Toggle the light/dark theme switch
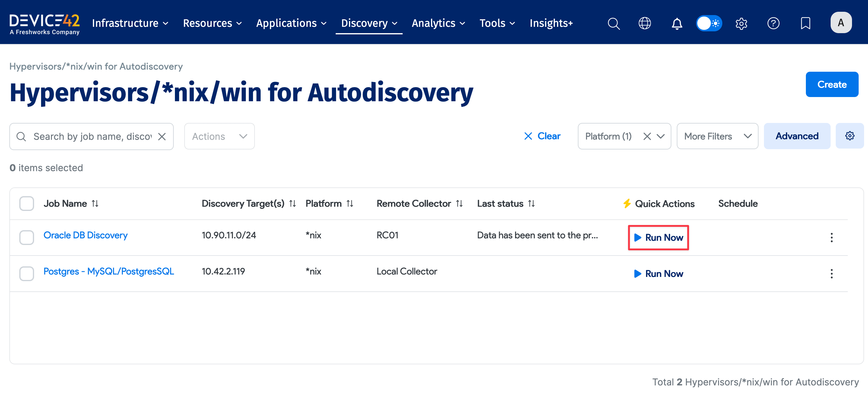Image resolution: width=868 pixels, height=408 pixels. coord(709,23)
